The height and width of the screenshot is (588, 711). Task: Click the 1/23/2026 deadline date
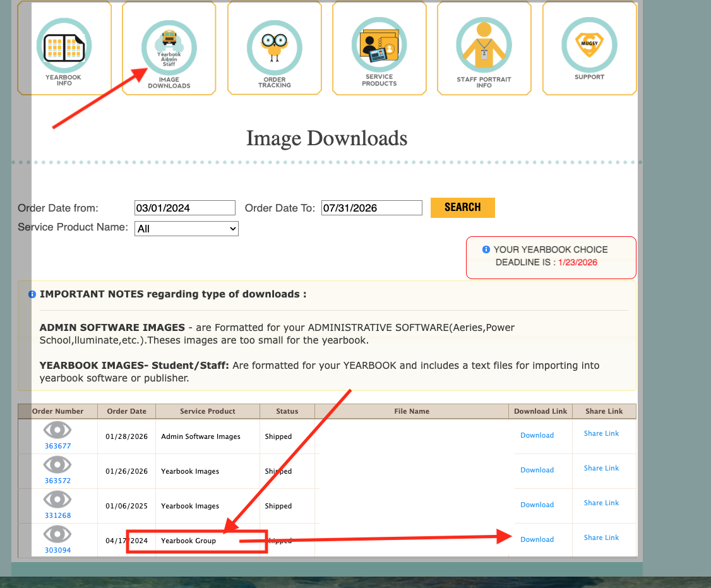pyautogui.click(x=578, y=262)
